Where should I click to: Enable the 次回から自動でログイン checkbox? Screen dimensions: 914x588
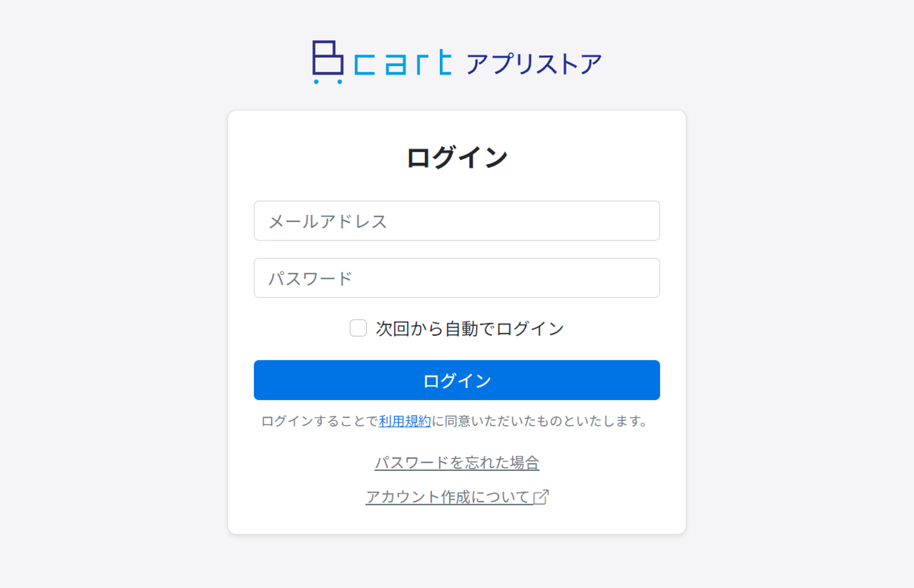click(358, 328)
